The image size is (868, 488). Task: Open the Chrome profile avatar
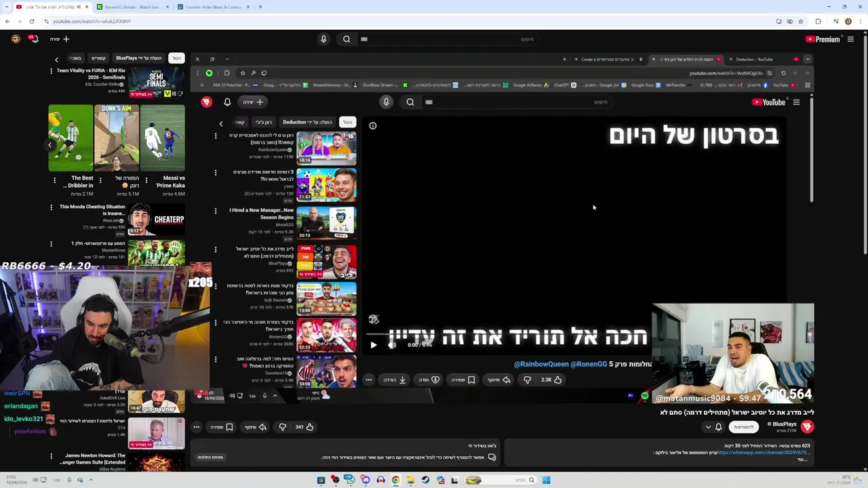(x=848, y=21)
